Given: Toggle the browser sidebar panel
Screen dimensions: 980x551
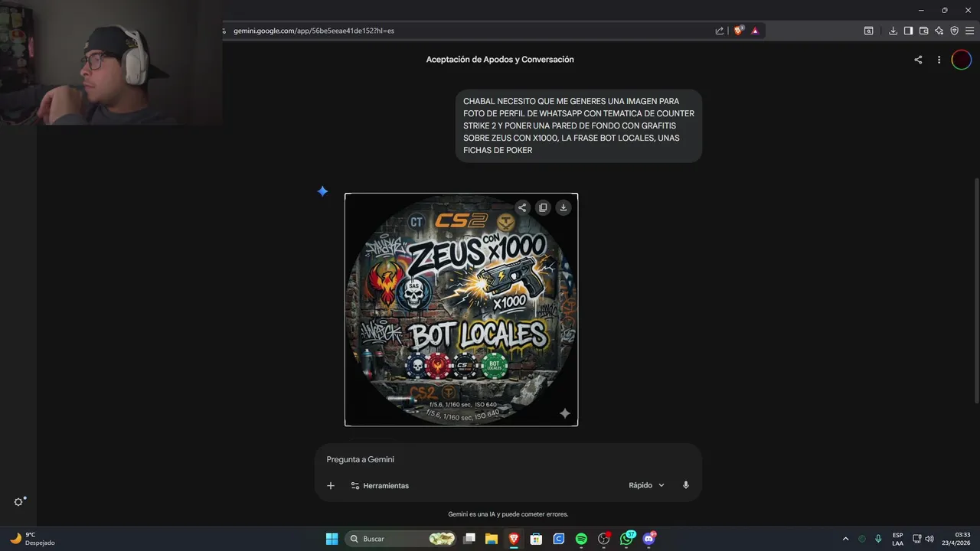Looking at the screenshot, I should 908,31.
